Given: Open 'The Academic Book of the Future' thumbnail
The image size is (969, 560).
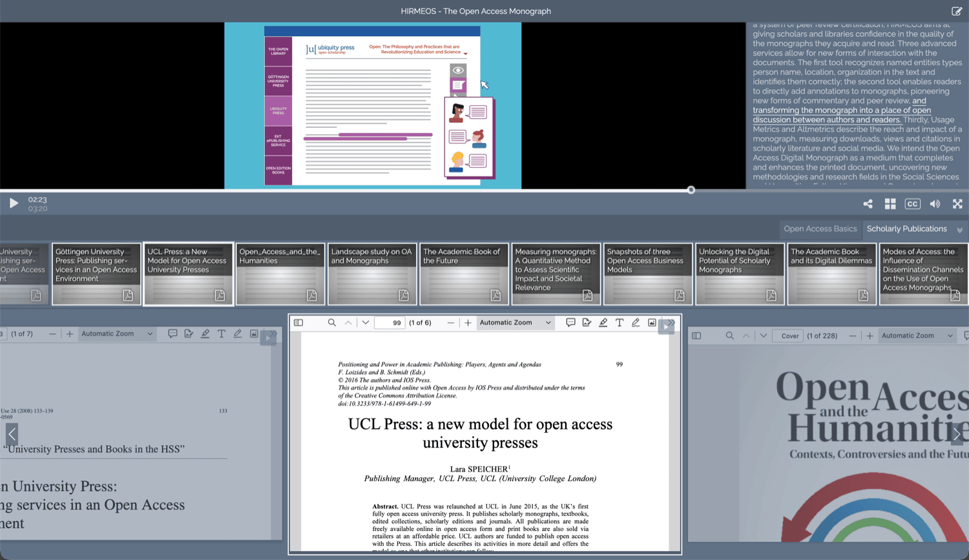Looking at the screenshot, I should pos(464,274).
